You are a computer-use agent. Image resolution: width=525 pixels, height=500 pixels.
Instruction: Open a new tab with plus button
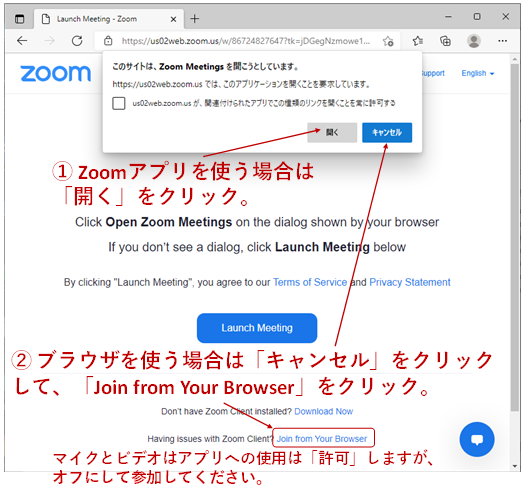tap(195, 19)
